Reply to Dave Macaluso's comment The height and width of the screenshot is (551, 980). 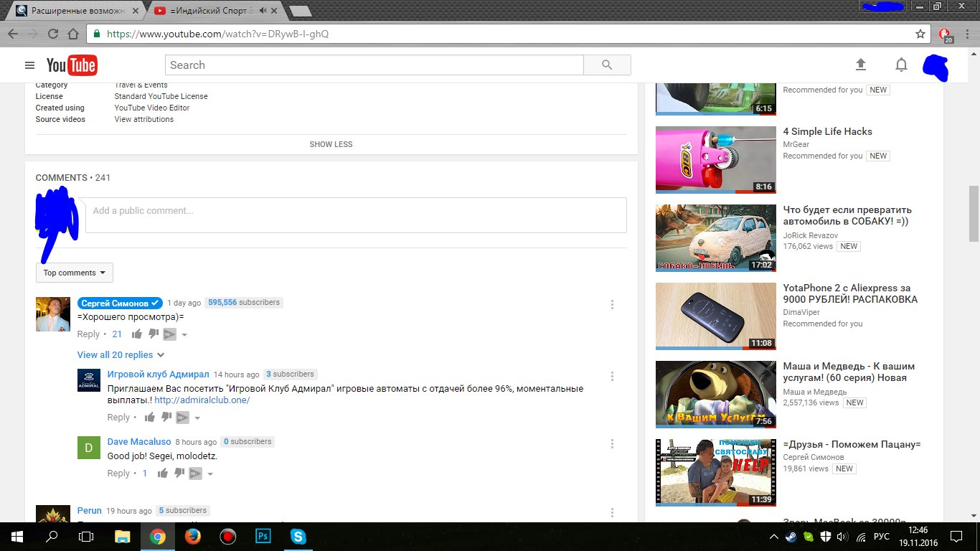click(x=118, y=473)
